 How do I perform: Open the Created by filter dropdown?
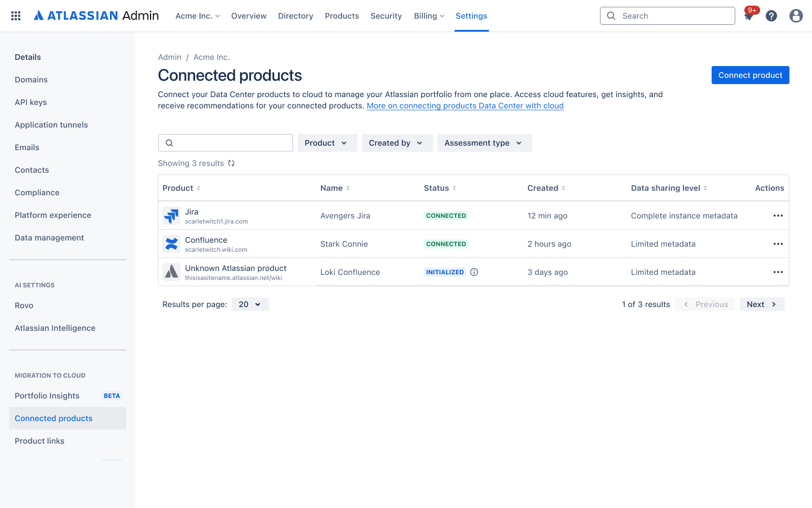coord(398,143)
